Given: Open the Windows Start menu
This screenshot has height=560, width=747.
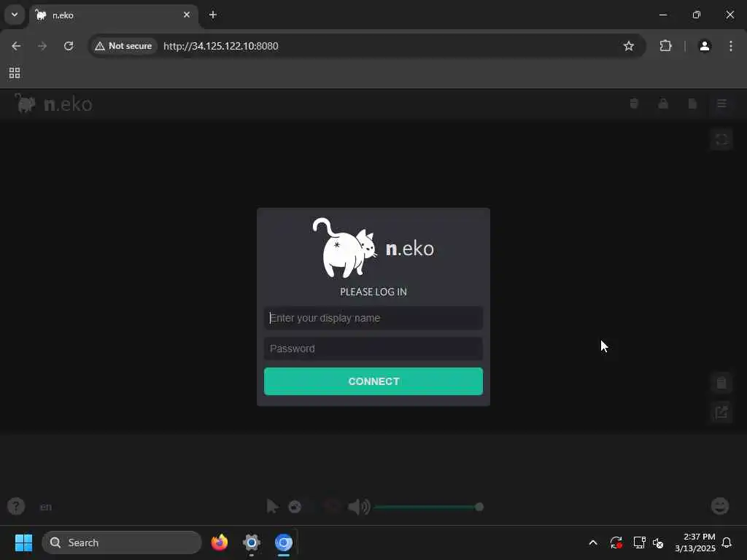Looking at the screenshot, I should coord(23,542).
